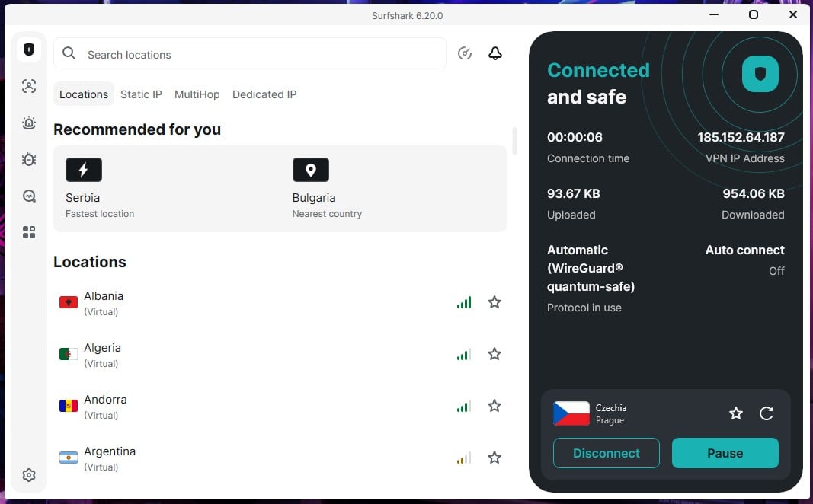Click the rotate IP refresh icon
Viewport: 813px width, 504px height.
(767, 413)
